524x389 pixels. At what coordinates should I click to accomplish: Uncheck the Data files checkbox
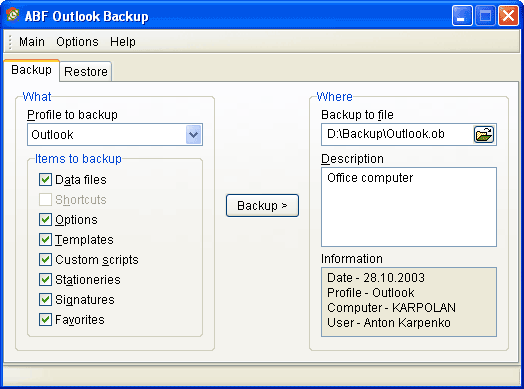click(45, 180)
